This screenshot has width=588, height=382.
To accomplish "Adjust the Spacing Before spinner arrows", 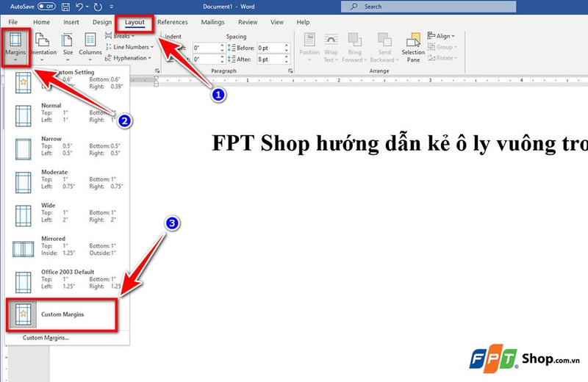I will click(x=287, y=48).
